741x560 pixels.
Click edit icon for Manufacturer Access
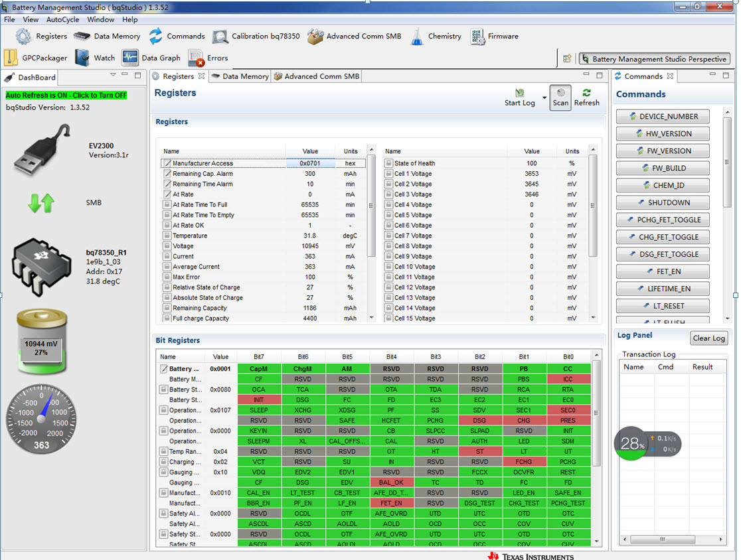coord(167,163)
